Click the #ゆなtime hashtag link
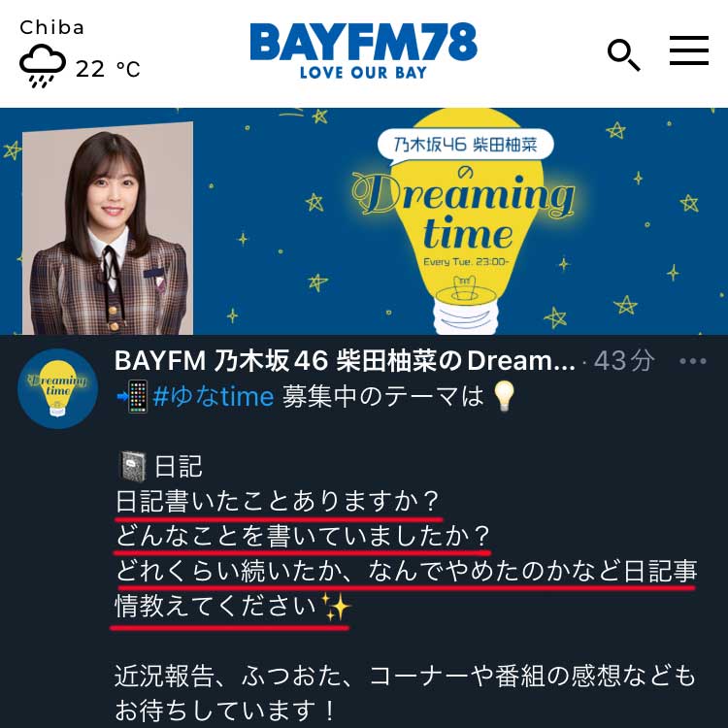This screenshot has height=728, width=728. (214, 397)
